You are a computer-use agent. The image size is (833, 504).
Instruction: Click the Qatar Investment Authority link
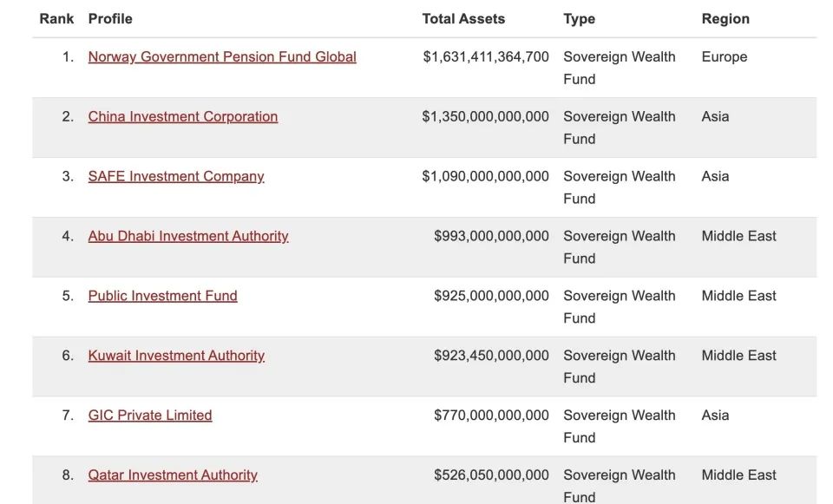coord(173,476)
